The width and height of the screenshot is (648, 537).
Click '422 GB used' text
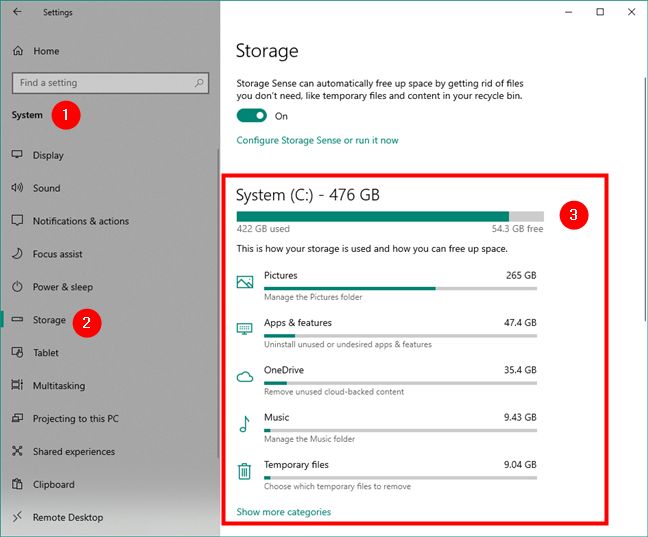pos(263,229)
